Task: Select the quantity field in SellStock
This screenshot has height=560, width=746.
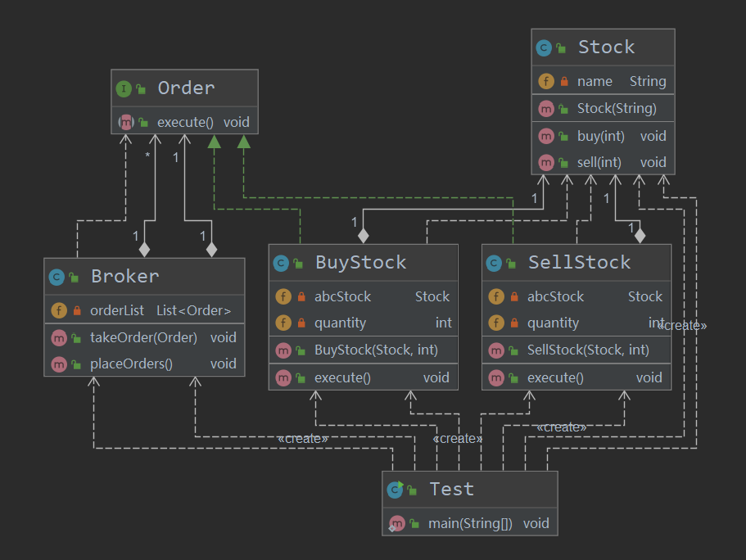Action: [x=553, y=323]
